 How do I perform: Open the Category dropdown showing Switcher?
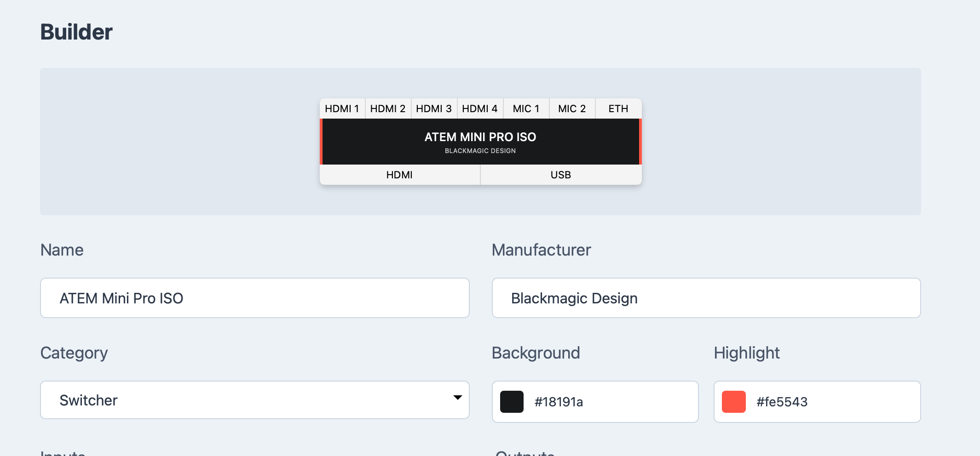254,400
